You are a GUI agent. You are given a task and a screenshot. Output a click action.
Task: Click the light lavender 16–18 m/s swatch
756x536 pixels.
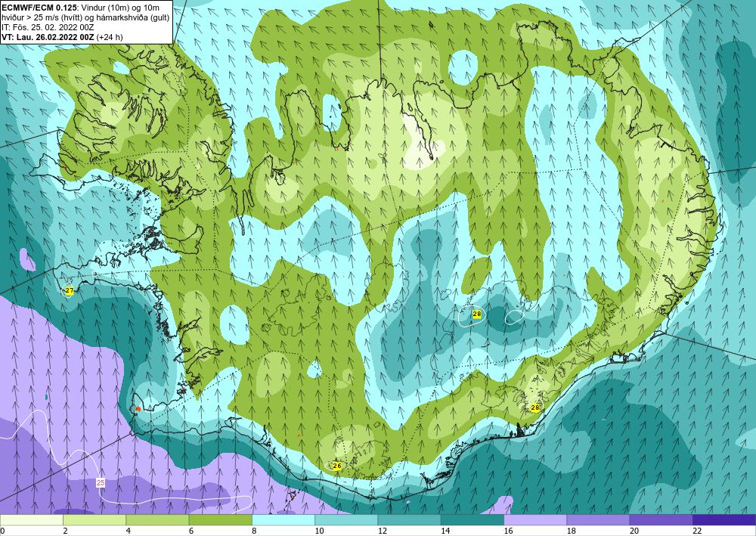tap(535, 520)
